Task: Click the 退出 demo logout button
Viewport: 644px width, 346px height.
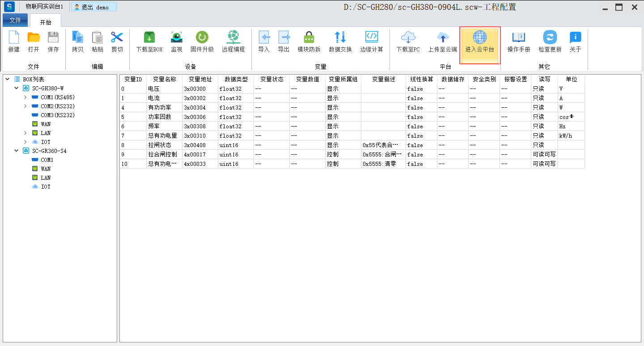Action: [x=94, y=7]
